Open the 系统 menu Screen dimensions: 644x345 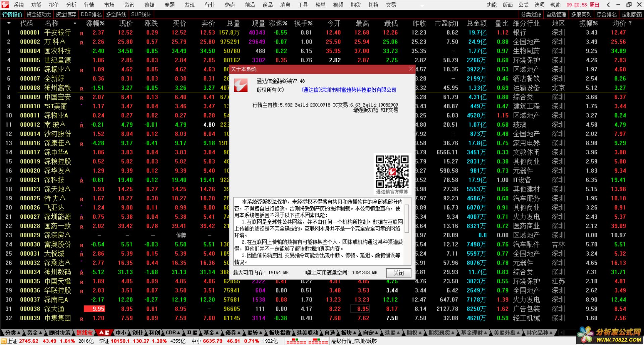coord(19,5)
